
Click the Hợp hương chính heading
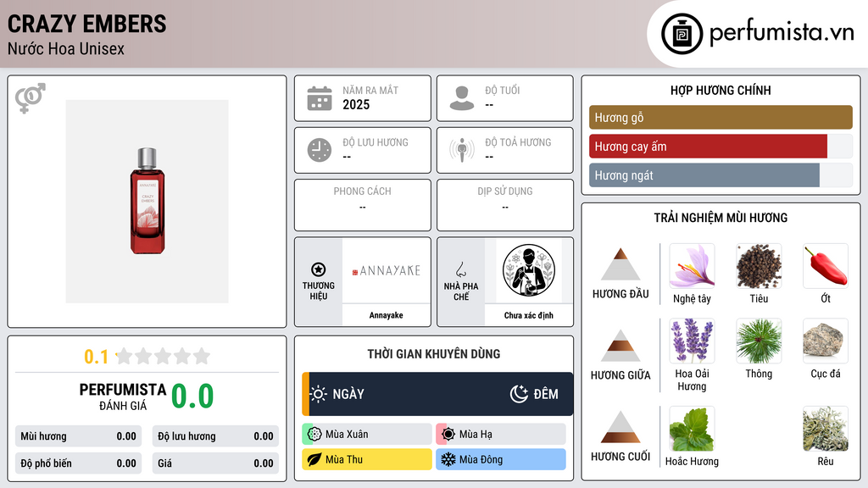(721, 90)
